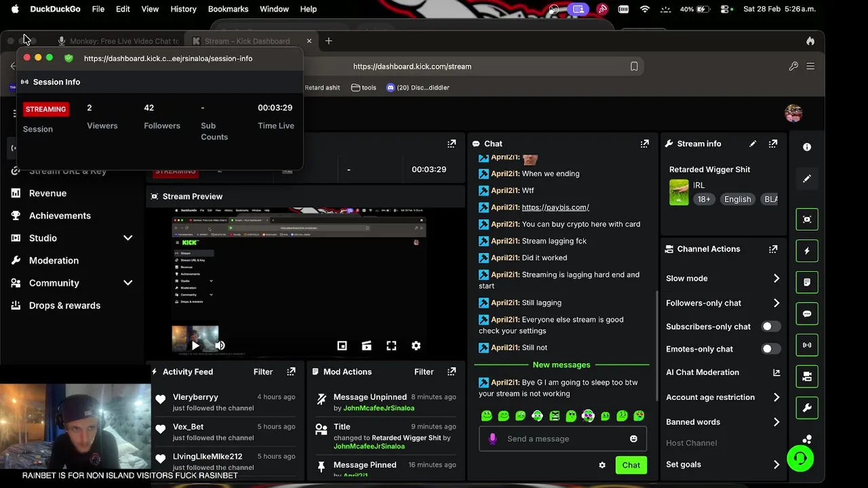Open the emoji picker in message box
This screenshot has height=488, width=868.
click(633, 439)
